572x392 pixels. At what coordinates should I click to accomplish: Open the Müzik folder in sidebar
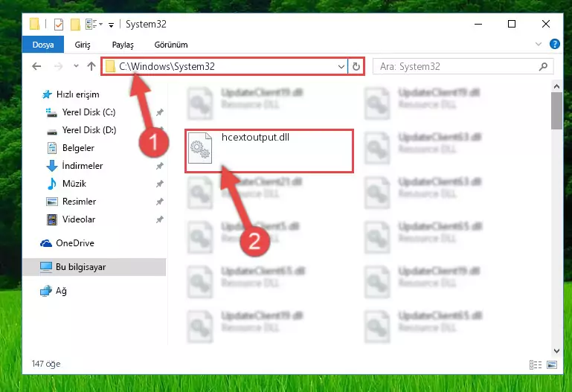74,184
